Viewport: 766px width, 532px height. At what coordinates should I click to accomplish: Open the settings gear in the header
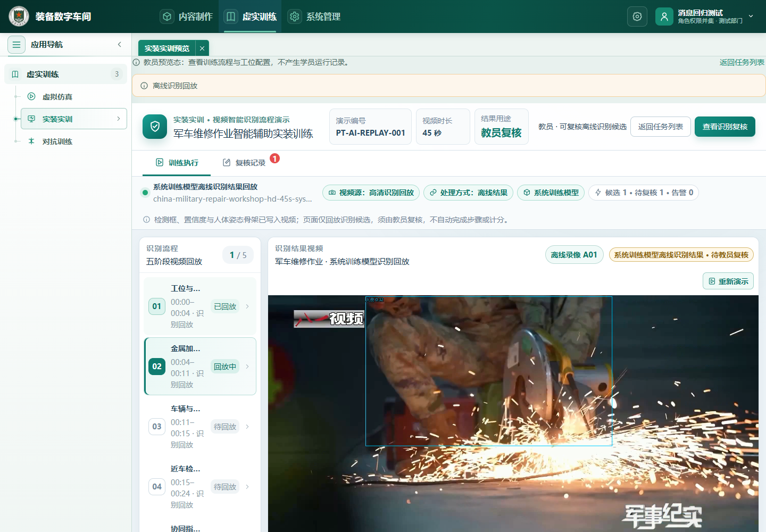click(637, 16)
